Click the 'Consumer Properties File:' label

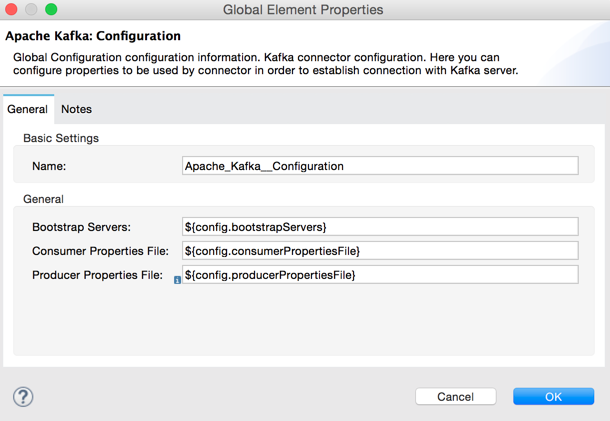tap(100, 251)
